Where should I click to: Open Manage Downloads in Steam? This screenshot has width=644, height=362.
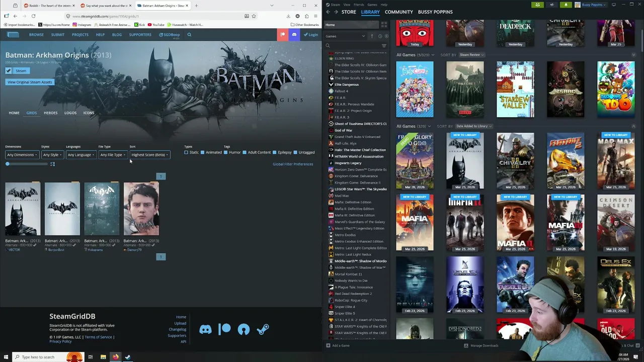(481, 345)
